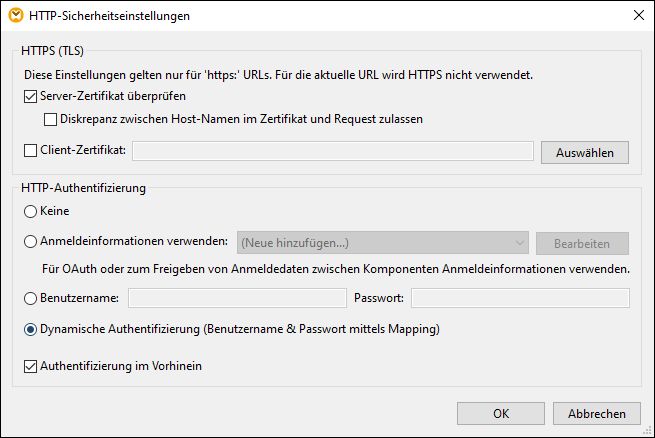The height and width of the screenshot is (438, 655).
Task: Enable Diskrepanz zwischen Host-Namen checkbox
Action: (x=52, y=119)
